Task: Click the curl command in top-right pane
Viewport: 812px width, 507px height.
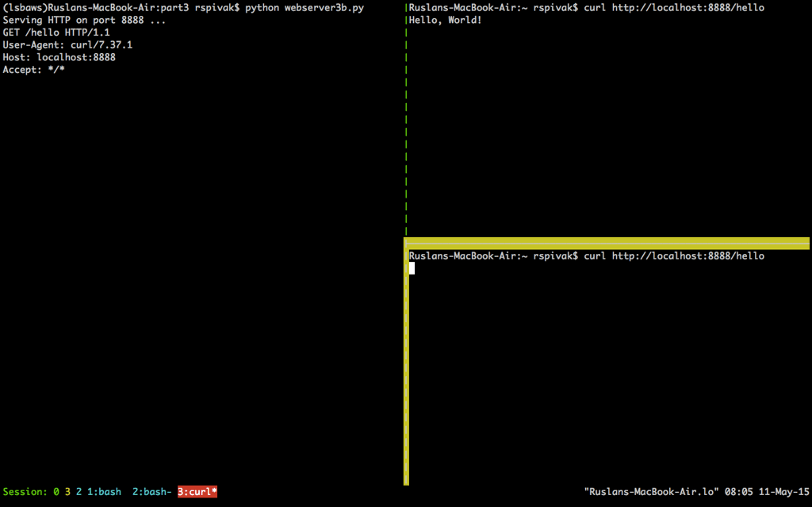Action: (x=674, y=8)
